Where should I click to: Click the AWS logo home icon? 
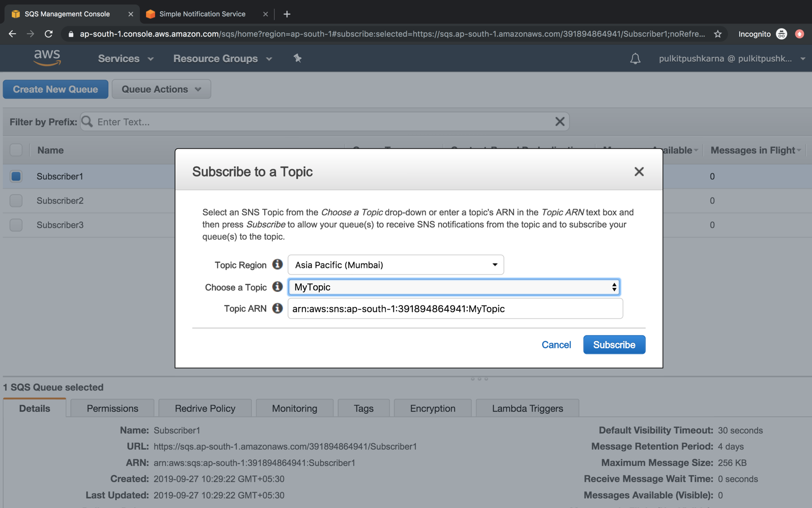tap(47, 58)
